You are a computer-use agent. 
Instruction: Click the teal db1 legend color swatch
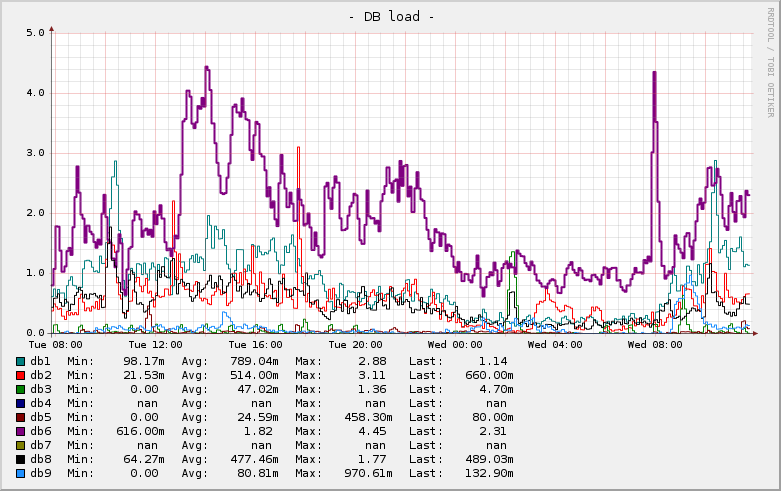pos(21,361)
